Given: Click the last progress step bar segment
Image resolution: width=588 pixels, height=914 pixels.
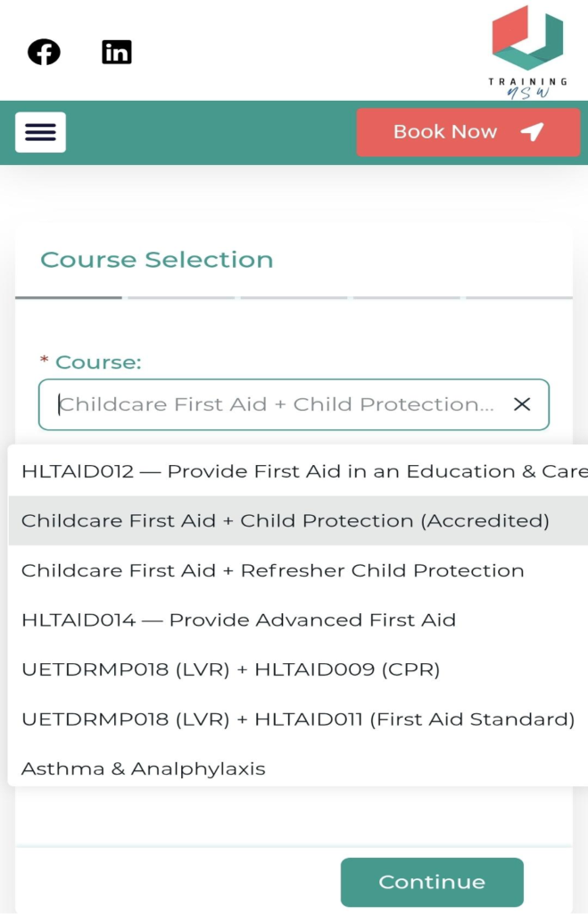Looking at the screenshot, I should (518, 297).
